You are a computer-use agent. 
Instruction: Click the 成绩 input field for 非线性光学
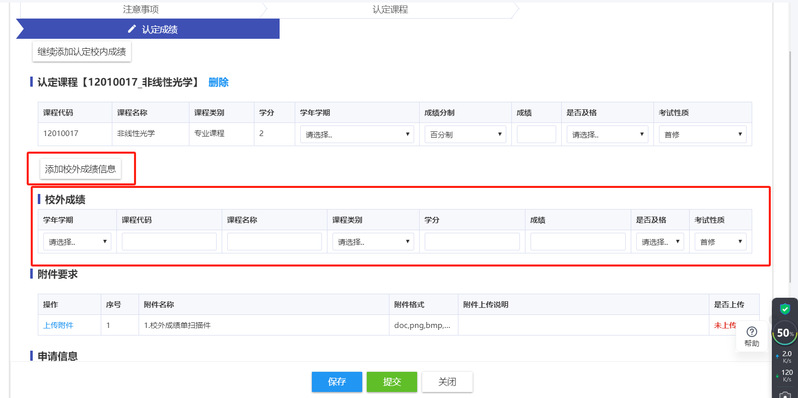(536, 134)
